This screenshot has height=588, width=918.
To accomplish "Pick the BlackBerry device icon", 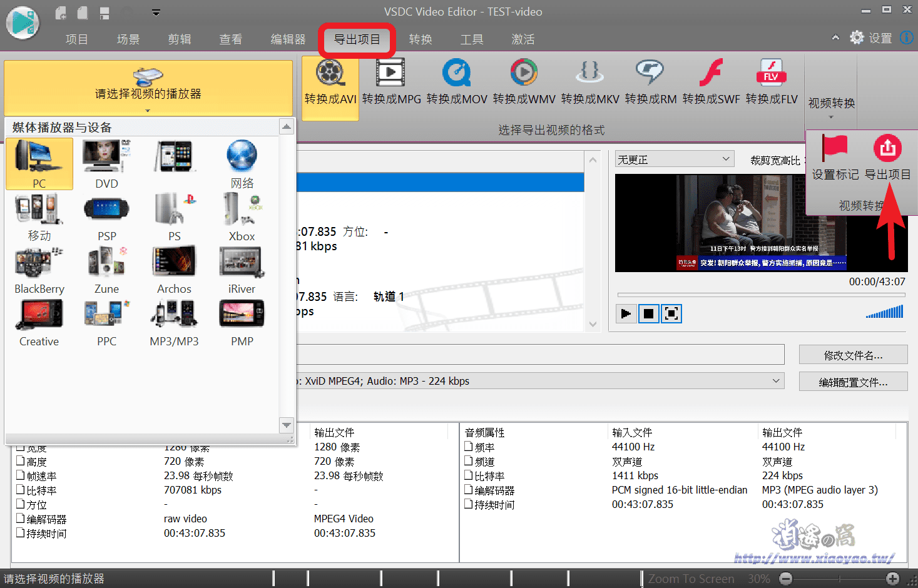I will click(39, 269).
